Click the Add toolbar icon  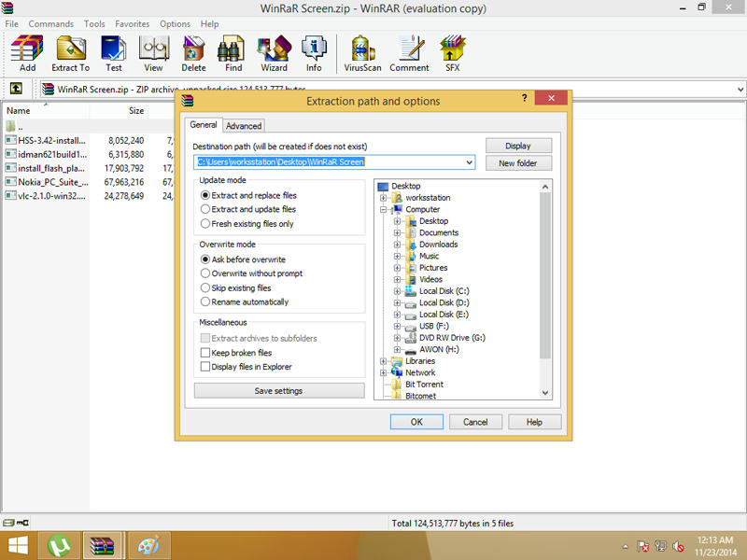tap(27, 53)
